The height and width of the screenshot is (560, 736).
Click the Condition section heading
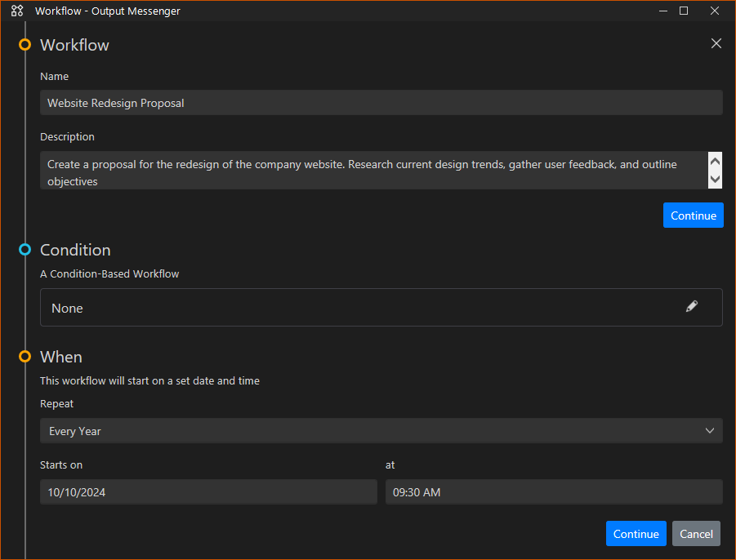point(75,250)
